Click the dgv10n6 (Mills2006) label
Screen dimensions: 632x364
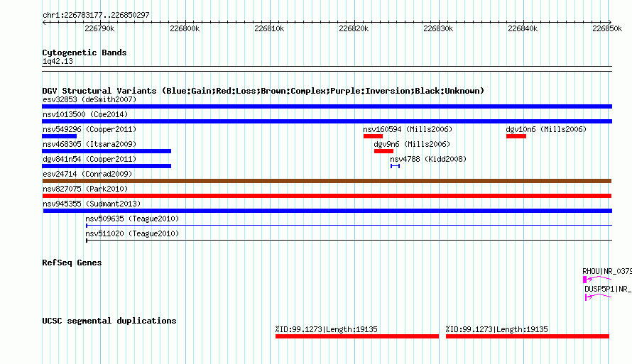point(546,129)
